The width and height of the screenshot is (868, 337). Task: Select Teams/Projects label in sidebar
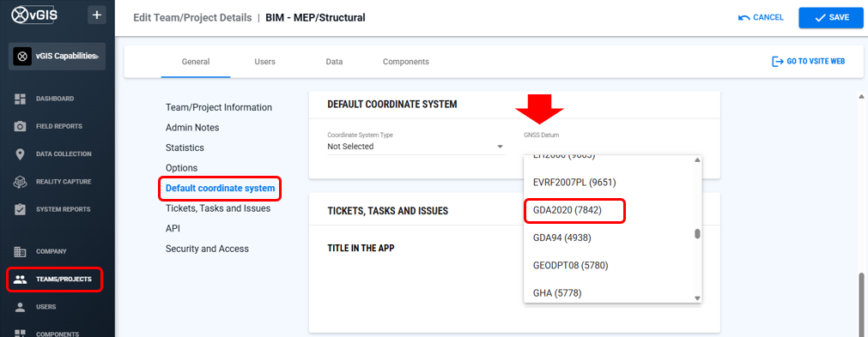pos(64,279)
